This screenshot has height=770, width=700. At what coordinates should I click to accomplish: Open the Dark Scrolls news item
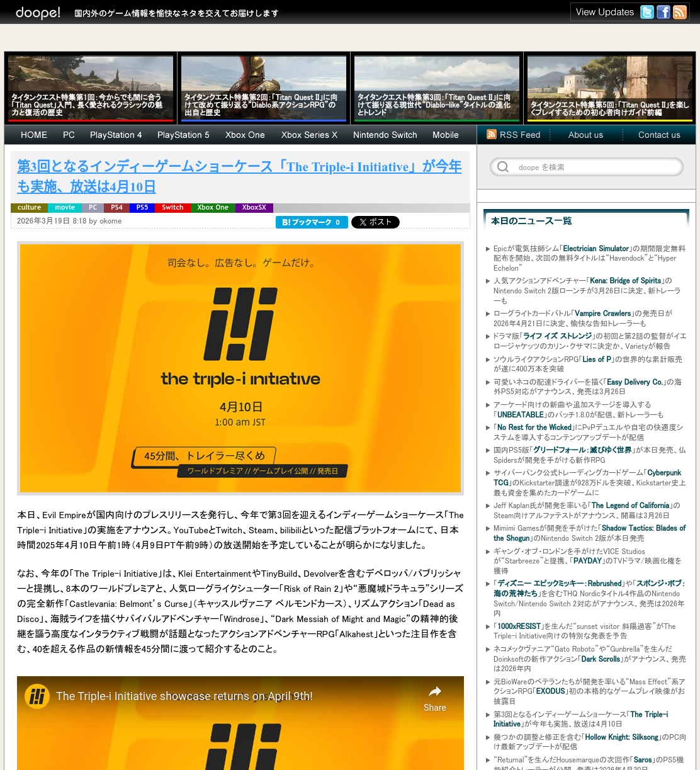point(589,659)
